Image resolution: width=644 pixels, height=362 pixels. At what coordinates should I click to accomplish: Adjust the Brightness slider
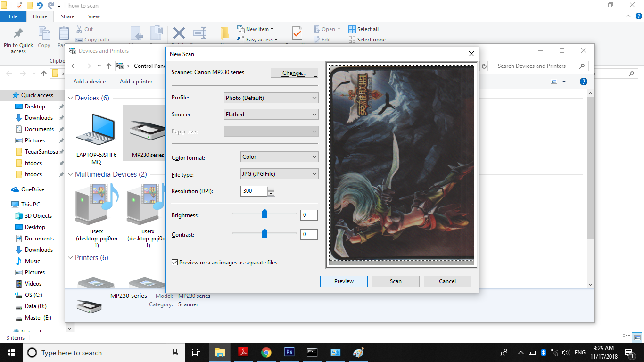coord(264,213)
